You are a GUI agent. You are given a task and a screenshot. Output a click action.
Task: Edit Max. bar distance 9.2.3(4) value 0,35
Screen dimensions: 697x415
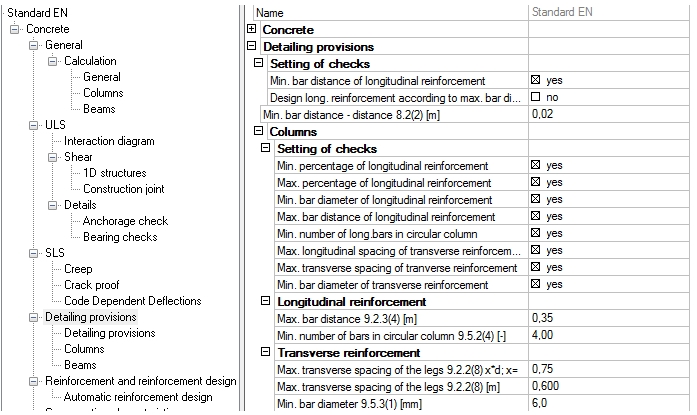609,318
